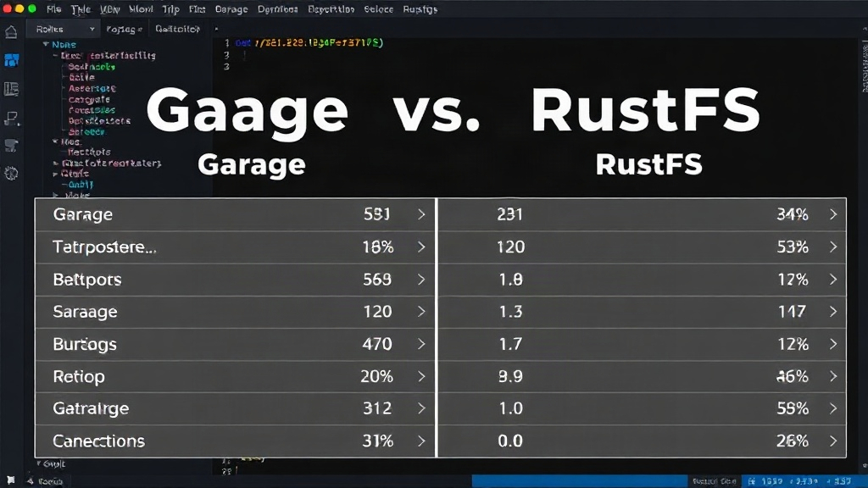Open the Saraage row chevron at 120
This screenshot has height=488, width=868.
point(421,312)
